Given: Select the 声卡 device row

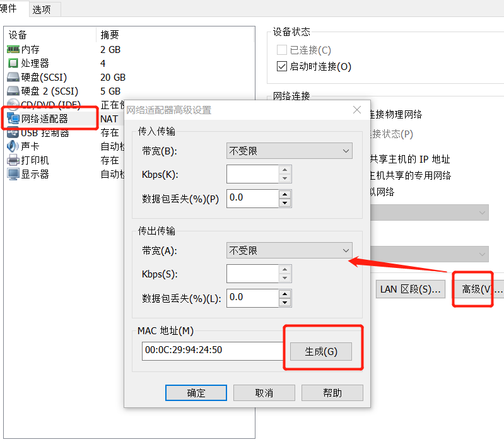Looking at the screenshot, I should point(64,146).
